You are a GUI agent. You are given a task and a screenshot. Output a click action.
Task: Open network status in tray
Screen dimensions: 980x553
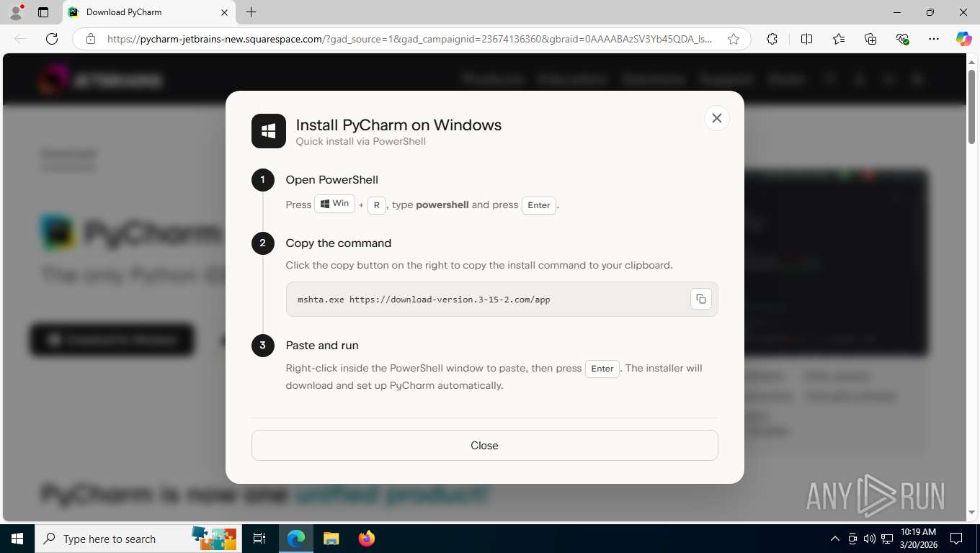[x=887, y=539]
